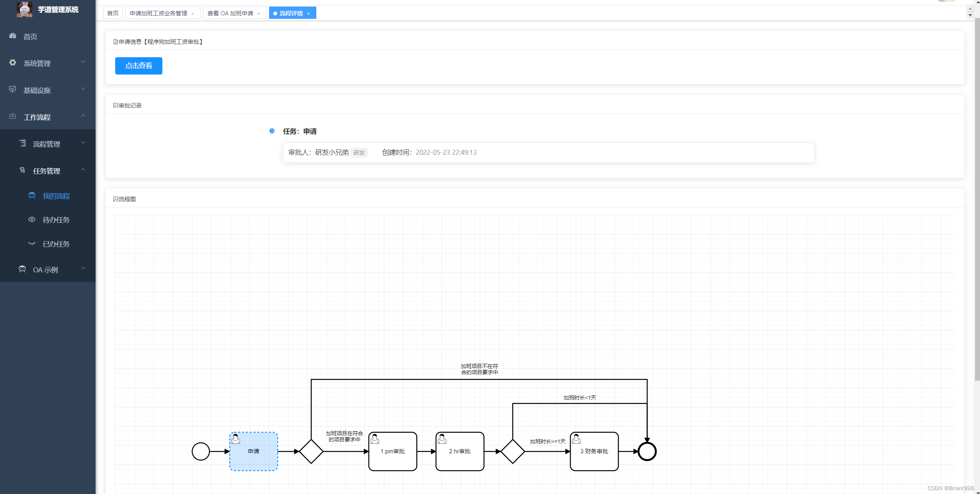The height and width of the screenshot is (494, 980).
Task: Expand the 基础设施 menu chevron
Action: pos(83,89)
